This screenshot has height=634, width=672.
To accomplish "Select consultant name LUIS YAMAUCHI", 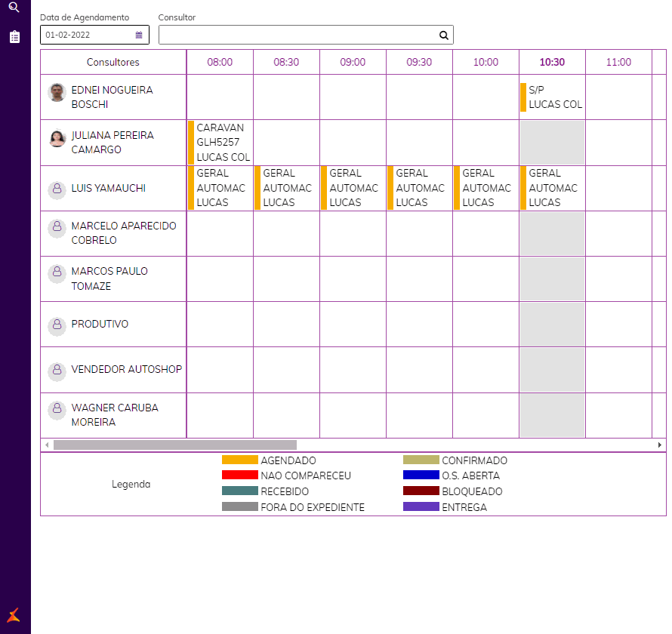I will tap(109, 189).
